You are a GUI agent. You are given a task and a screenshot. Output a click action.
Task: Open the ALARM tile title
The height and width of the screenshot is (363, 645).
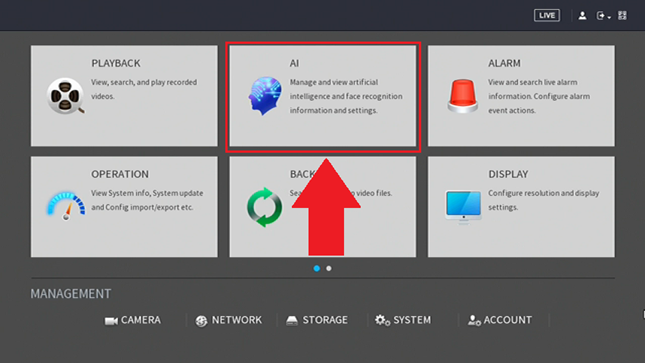pos(504,63)
